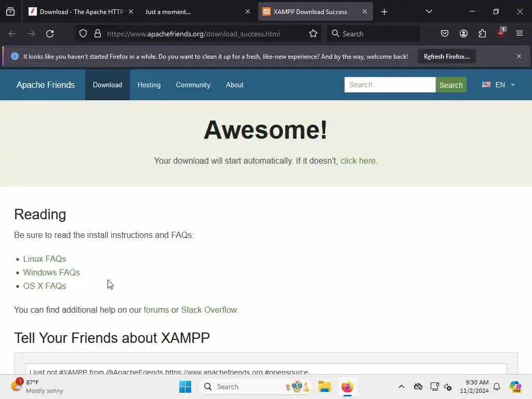Dismiss the Firefox refresh notification bar
Screen dimensions: 532x399
coord(519,56)
